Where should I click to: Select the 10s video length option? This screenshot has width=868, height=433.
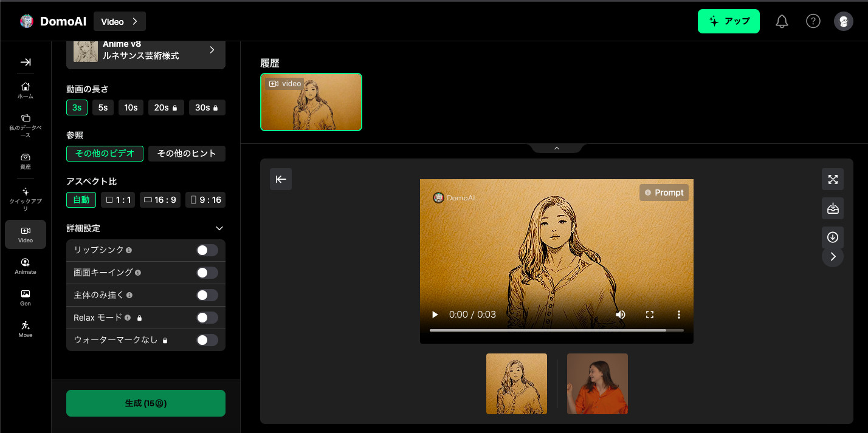point(131,107)
